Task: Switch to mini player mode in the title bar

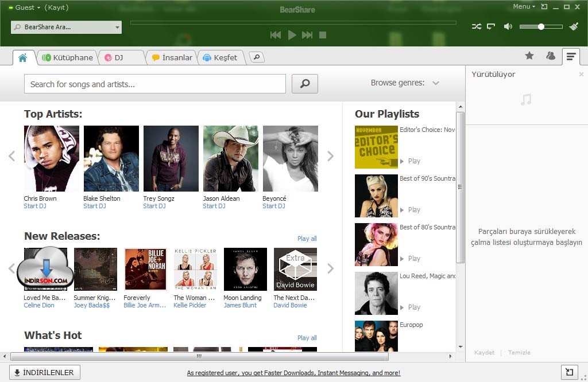Action: click(544, 7)
